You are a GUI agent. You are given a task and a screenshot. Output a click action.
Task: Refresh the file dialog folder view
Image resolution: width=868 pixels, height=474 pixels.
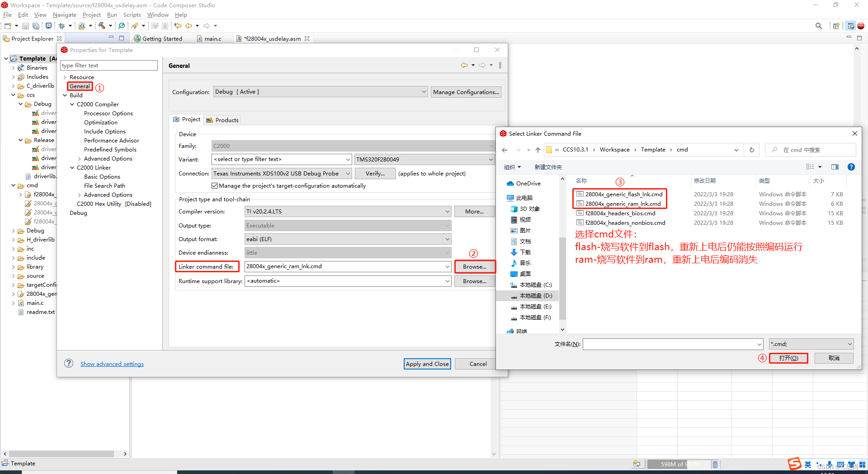[752, 150]
